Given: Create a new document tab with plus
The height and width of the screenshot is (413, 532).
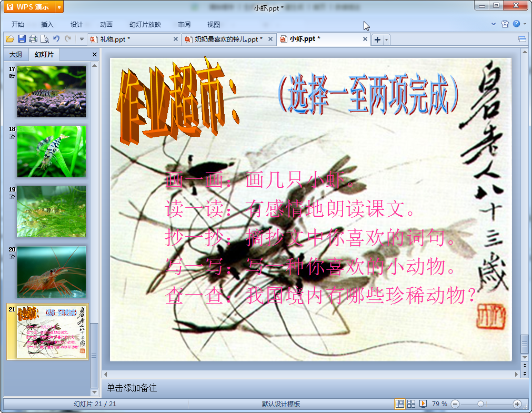Looking at the screenshot, I should (377, 39).
